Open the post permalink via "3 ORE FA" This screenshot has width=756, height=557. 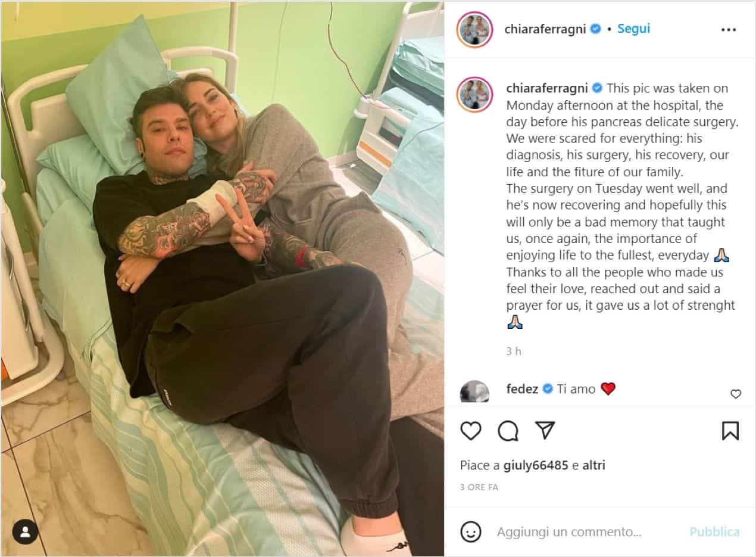tap(479, 487)
